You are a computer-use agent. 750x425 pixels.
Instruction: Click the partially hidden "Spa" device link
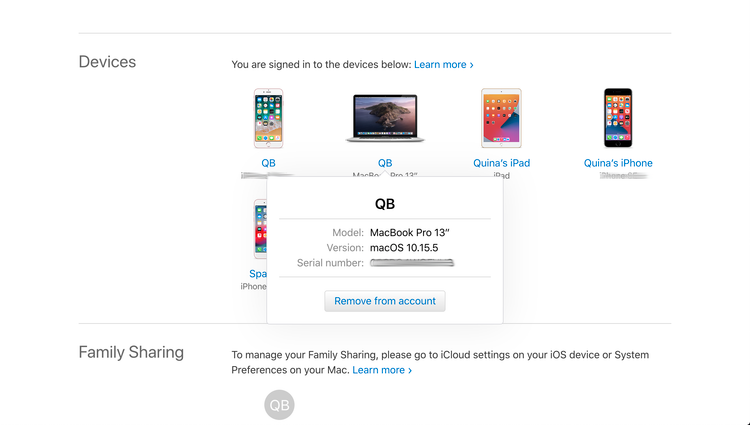click(x=257, y=273)
